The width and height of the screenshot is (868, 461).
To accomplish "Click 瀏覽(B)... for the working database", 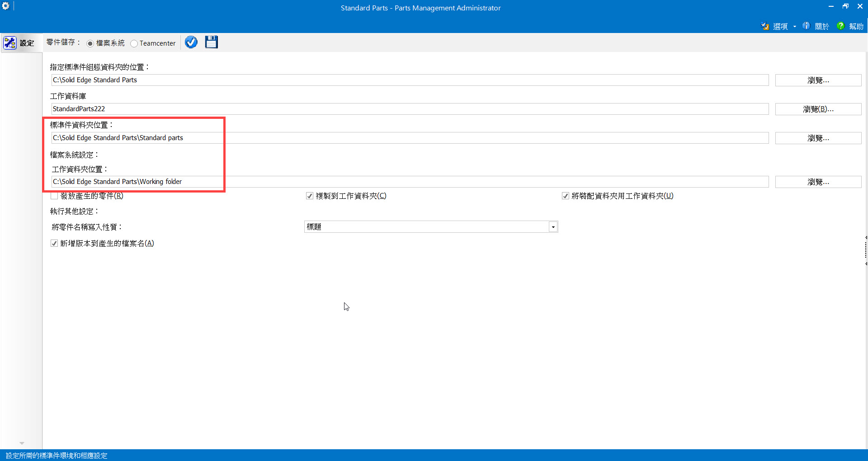I will coord(818,109).
